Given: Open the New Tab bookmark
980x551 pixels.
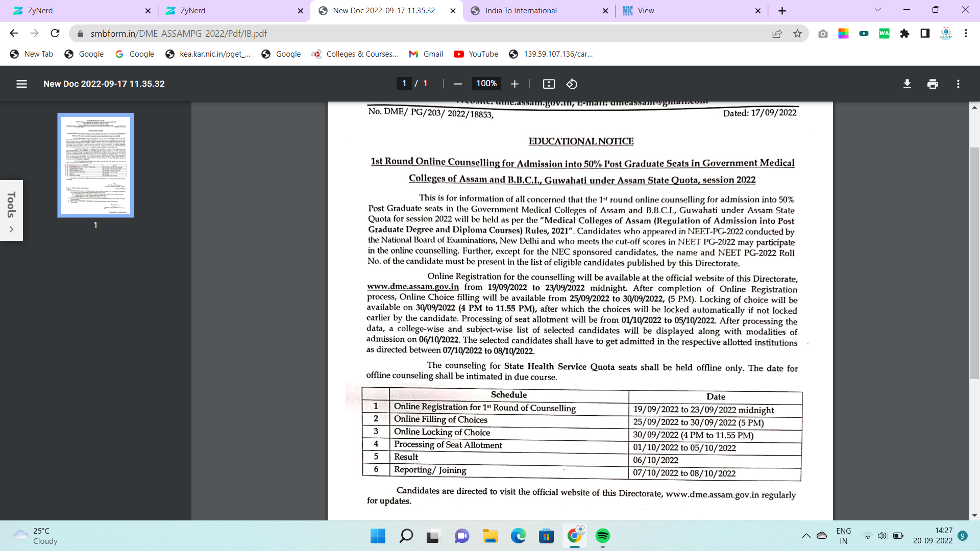Looking at the screenshot, I should click(32, 54).
